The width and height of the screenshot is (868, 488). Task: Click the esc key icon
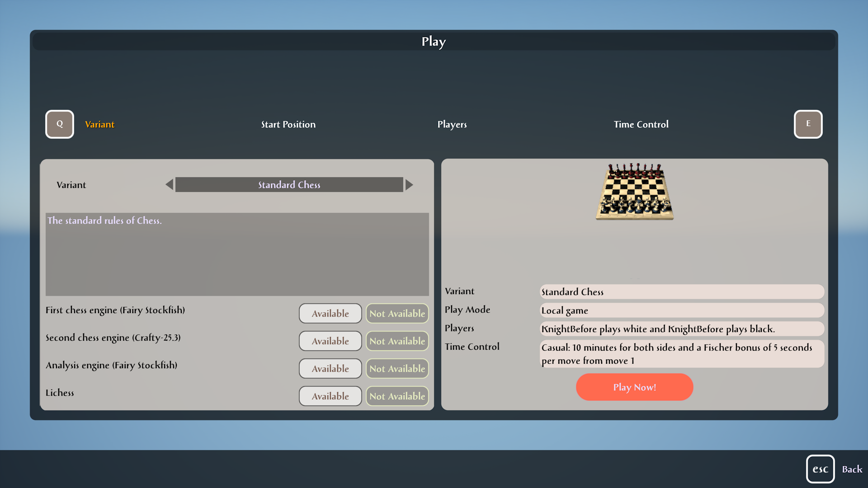pos(820,469)
